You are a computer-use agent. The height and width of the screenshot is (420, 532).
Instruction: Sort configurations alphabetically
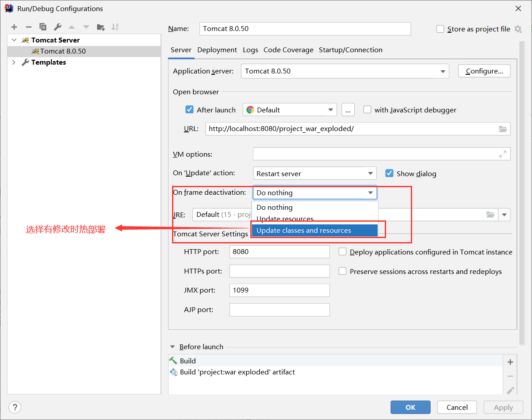115,27
